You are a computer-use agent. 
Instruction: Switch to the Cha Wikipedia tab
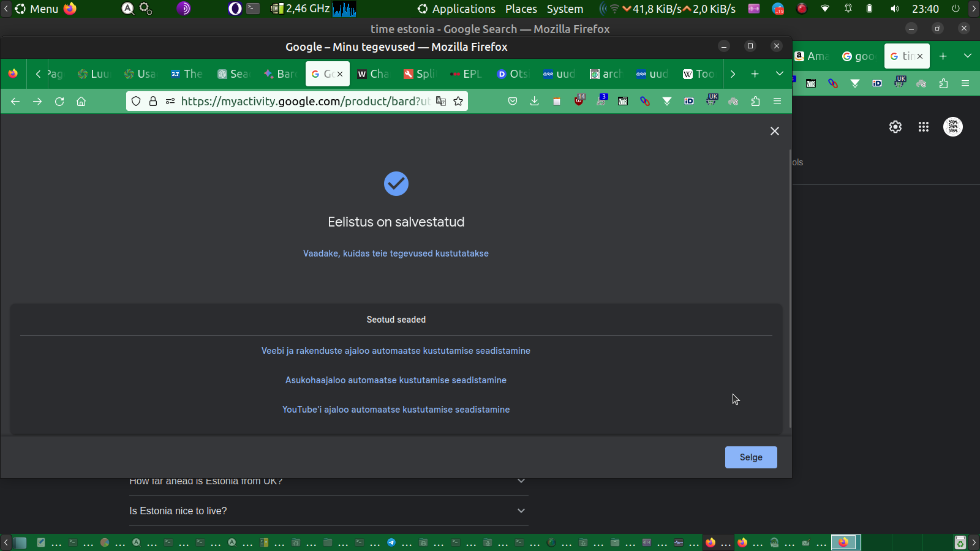[373, 74]
